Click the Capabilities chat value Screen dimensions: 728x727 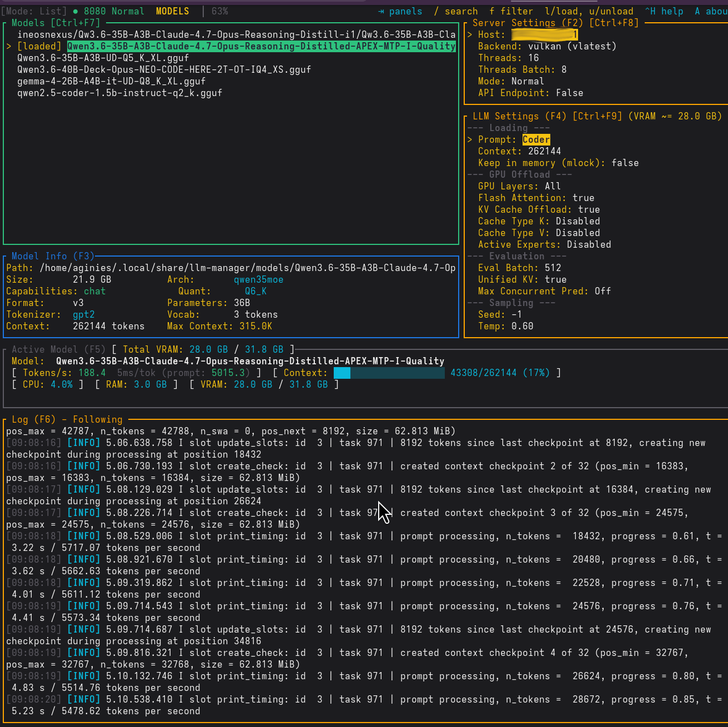(95, 291)
